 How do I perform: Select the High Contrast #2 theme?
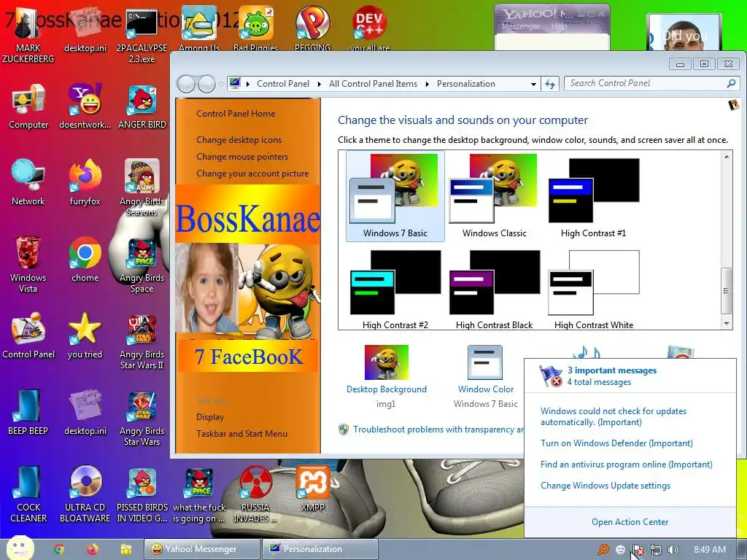coord(395,289)
